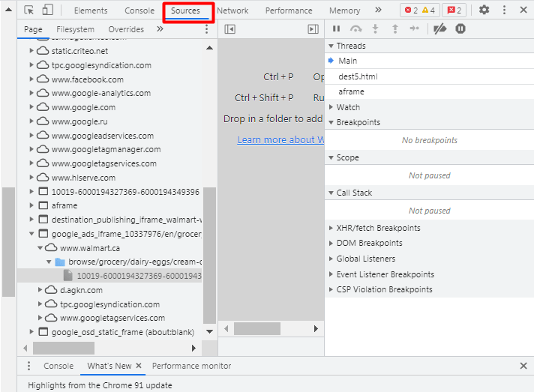Expand destination_publishing_iframe_walmart frame
This screenshot has height=392, width=534.
point(31,220)
